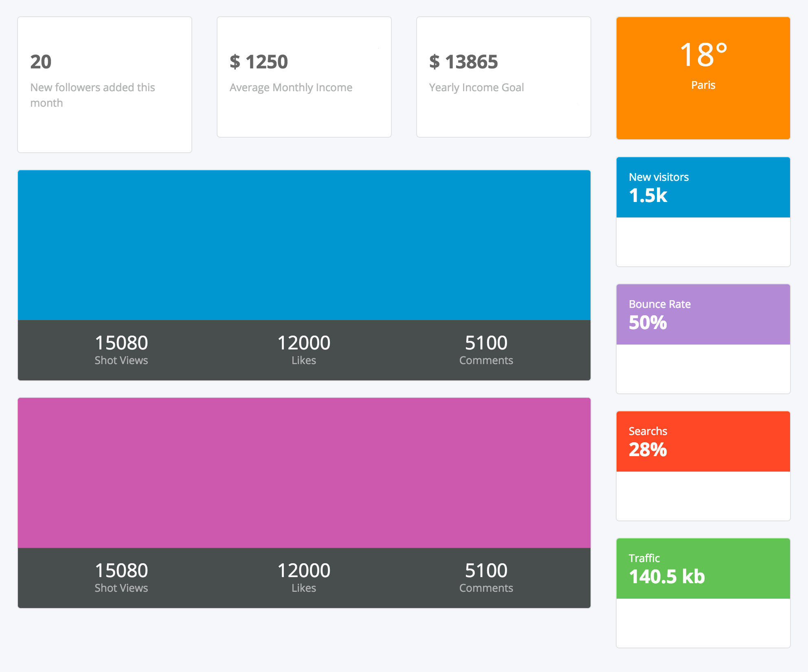Click the white area beneath Bounce Rate header
The height and width of the screenshot is (672, 808).
(703, 369)
